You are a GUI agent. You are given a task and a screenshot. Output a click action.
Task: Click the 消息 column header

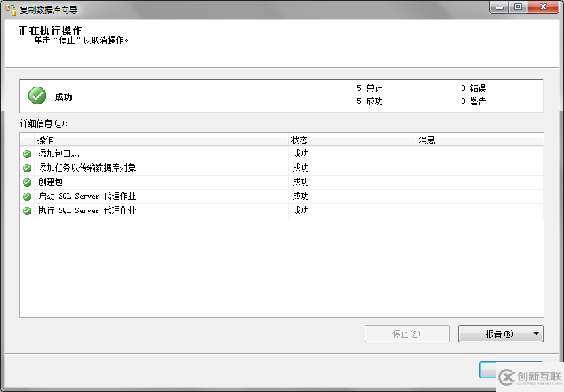pyautogui.click(x=479, y=140)
